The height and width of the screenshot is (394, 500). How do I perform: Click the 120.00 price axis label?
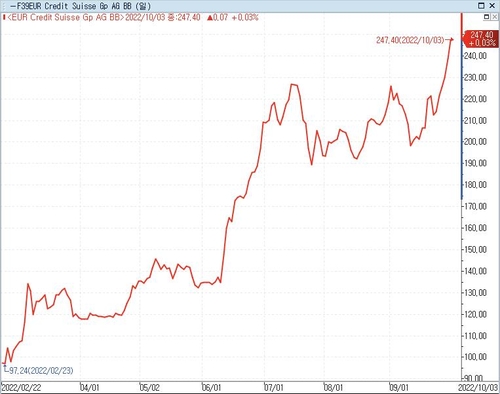475,314
